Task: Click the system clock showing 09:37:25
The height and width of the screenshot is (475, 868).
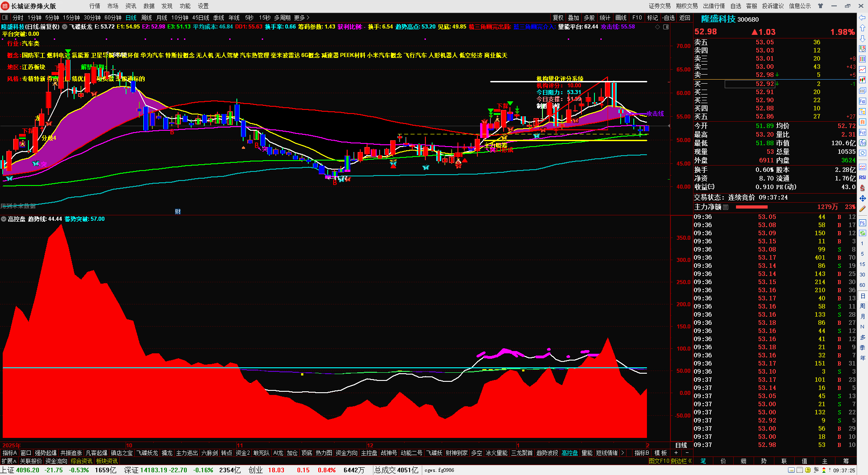Action: click(x=844, y=470)
